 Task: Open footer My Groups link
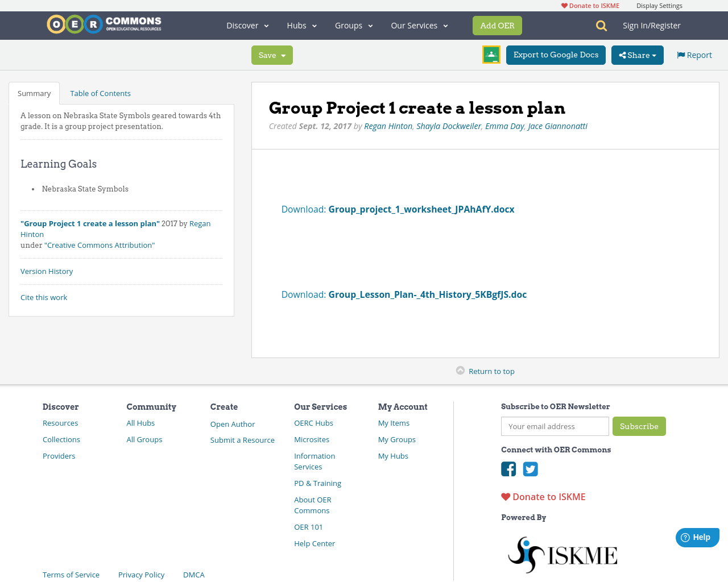pyautogui.click(x=397, y=439)
